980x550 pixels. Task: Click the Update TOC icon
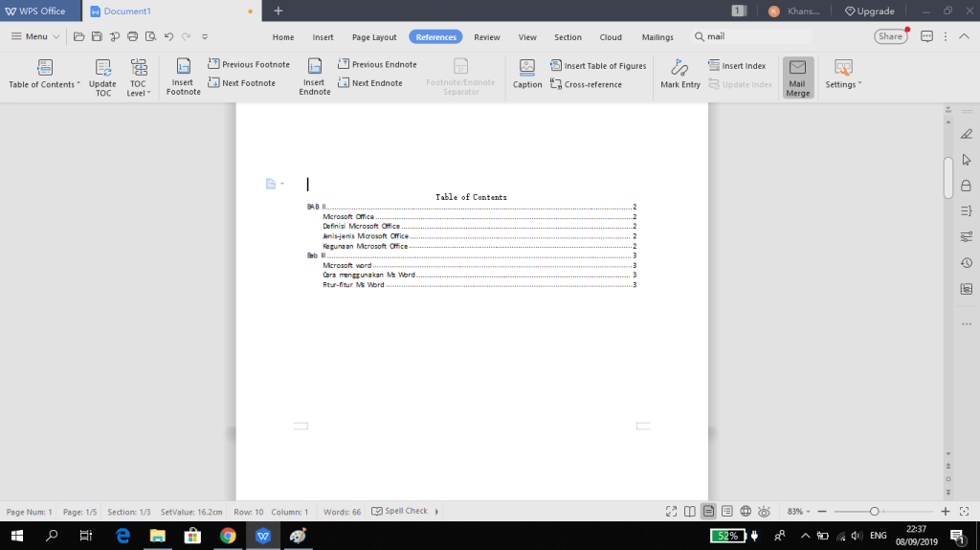(x=102, y=76)
